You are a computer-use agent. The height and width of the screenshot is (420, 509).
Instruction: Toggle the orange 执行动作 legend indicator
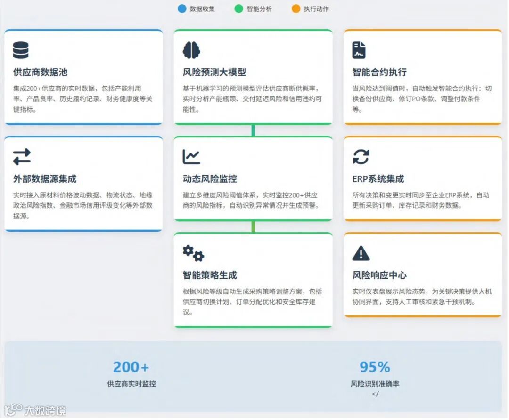coord(296,8)
